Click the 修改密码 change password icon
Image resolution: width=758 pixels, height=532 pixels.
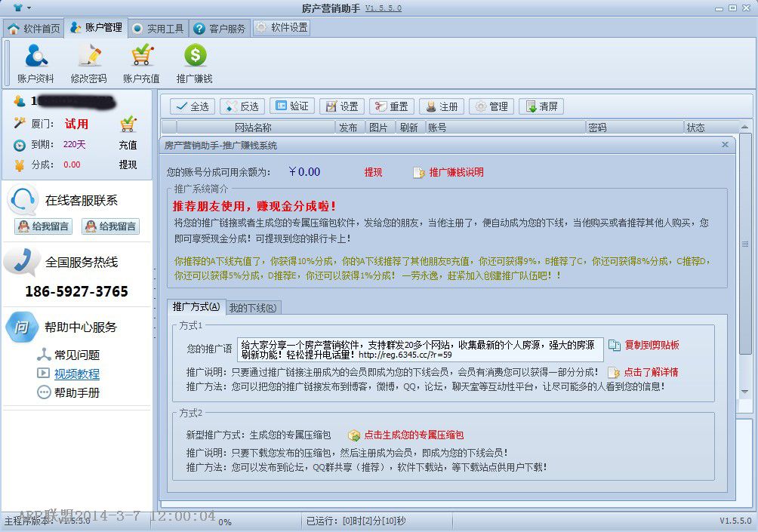click(x=88, y=57)
